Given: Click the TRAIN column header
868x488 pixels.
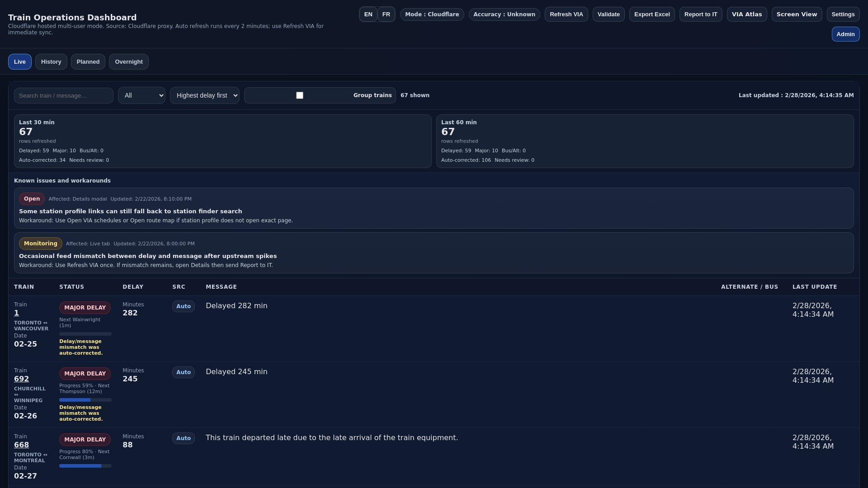Looking at the screenshot, I should pos(24,287).
